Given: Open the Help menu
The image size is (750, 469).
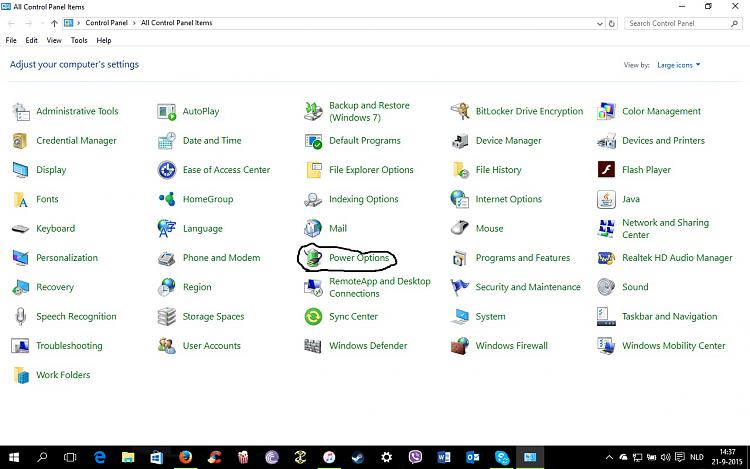Looking at the screenshot, I should [104, 41].
